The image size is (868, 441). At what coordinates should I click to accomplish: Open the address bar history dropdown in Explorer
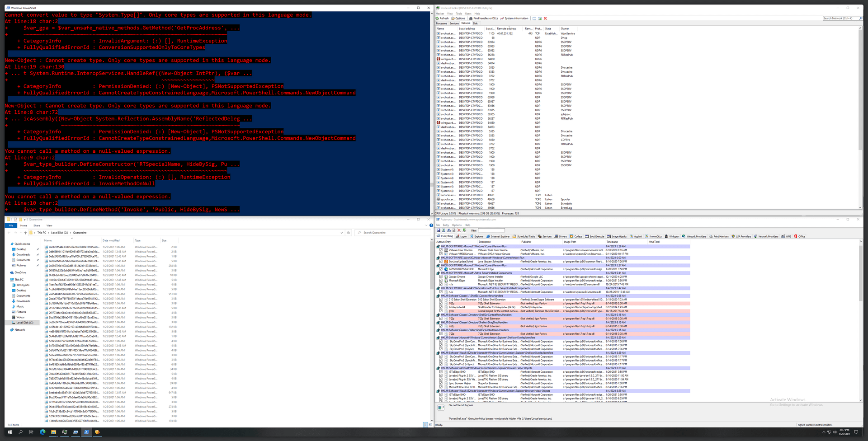pos(341,233)
